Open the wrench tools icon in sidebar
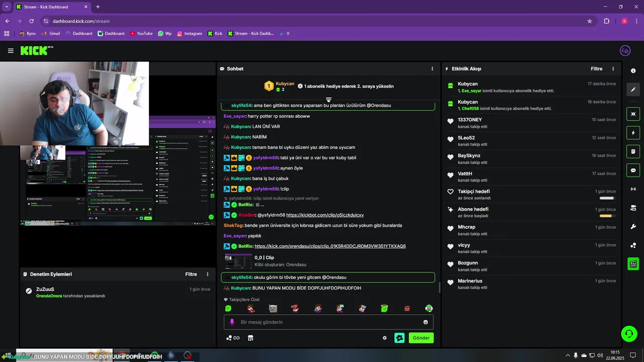 coord(633,227)
